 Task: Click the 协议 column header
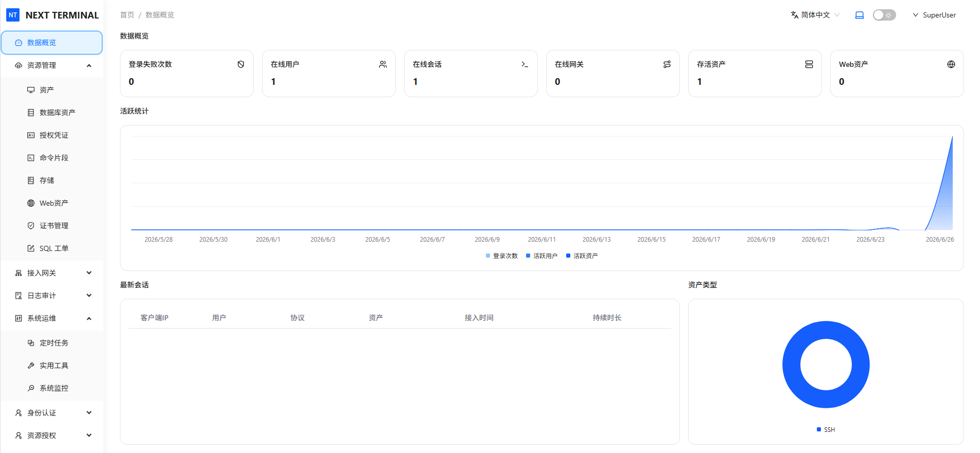(297, 318)
